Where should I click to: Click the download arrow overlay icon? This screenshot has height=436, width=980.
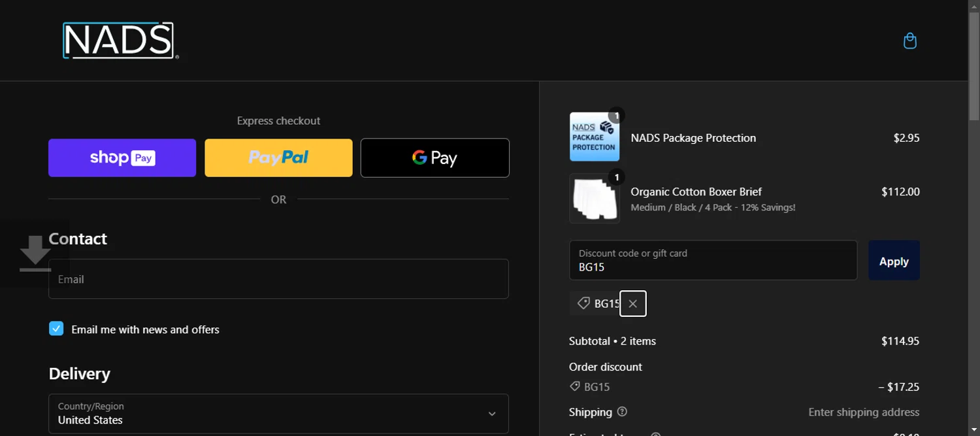tap(35, 254)
